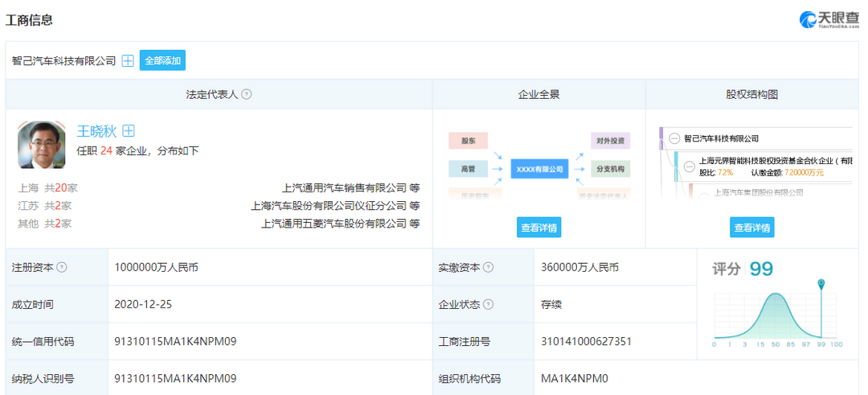Screen dimensions: 868x395
Task: Select registered capital value 1000000万人民币
Action: tap(156, 268)
